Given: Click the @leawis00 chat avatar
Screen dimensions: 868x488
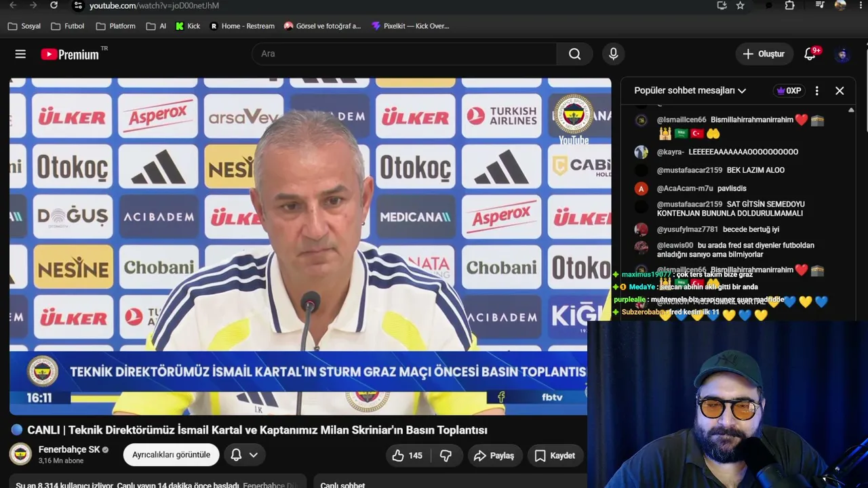Looking at the screenshot, I should 641,247.
